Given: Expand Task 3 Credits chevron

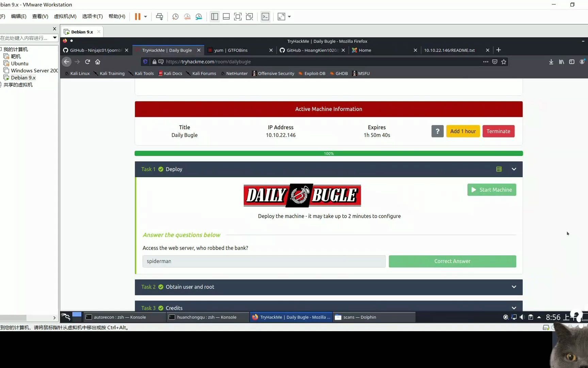Looking at the screenshot, I should [514, 308].
